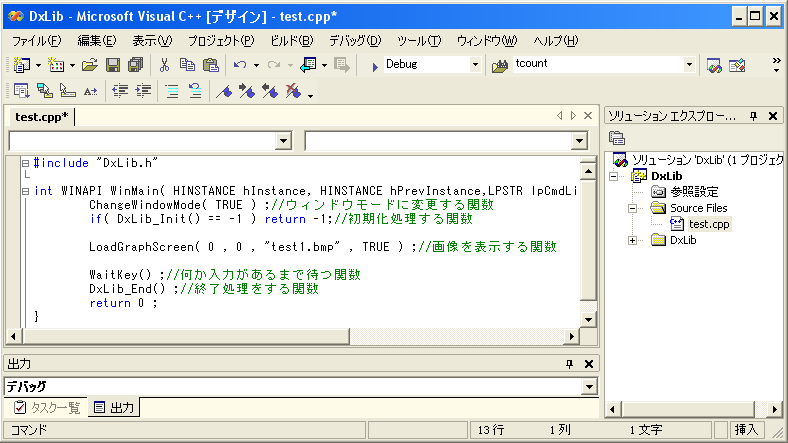Open the ツール(T) menu
The image size is (788, 443).
click(x=419, y=41)
